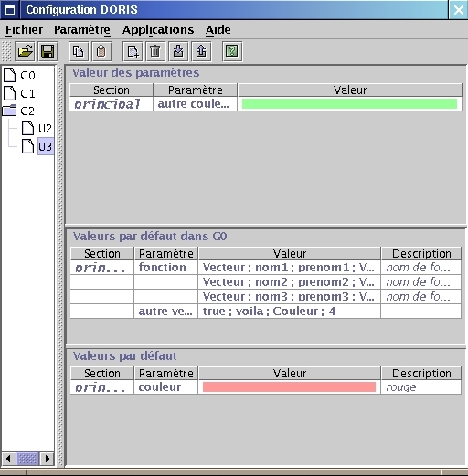Click the U2 document icon
The height and width of the screenshot is (476, 468).
point(27,128)
